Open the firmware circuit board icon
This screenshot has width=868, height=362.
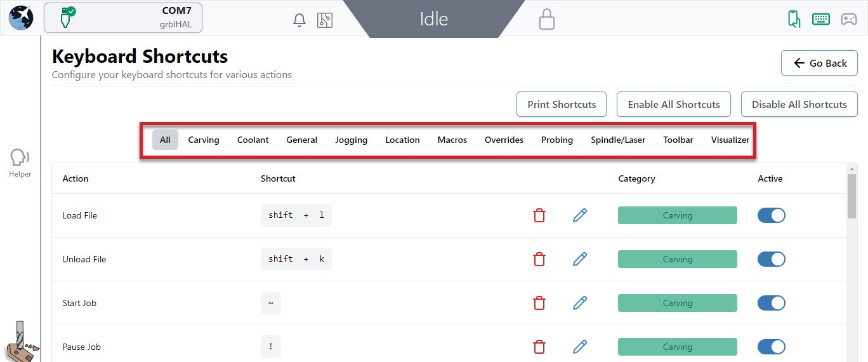(x=325, y=20)
